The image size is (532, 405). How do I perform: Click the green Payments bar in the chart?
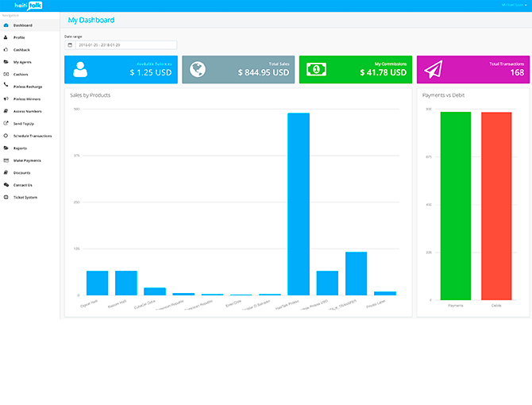[x=455, y=205]
